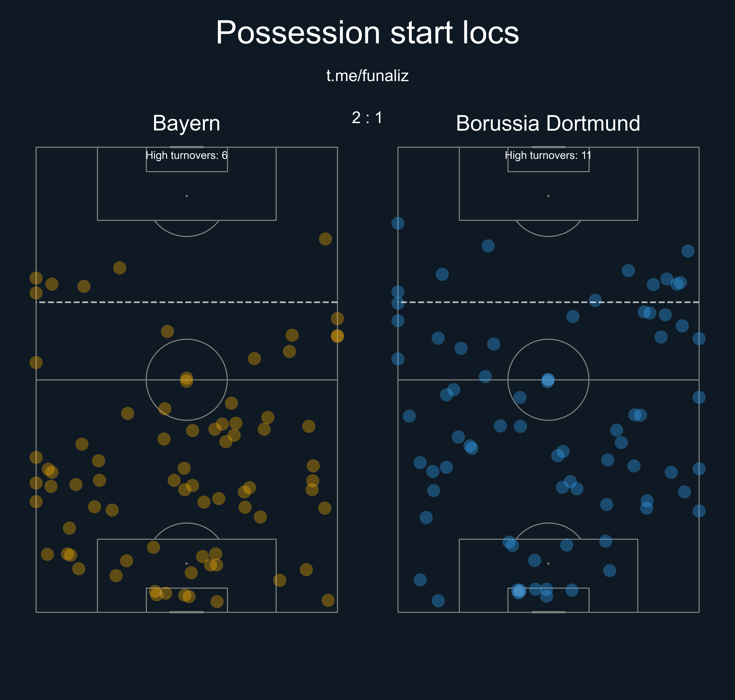735x700 pixels.
Task: Click the yellow dot on Bayern's center spot
Action: coord(186,380)
